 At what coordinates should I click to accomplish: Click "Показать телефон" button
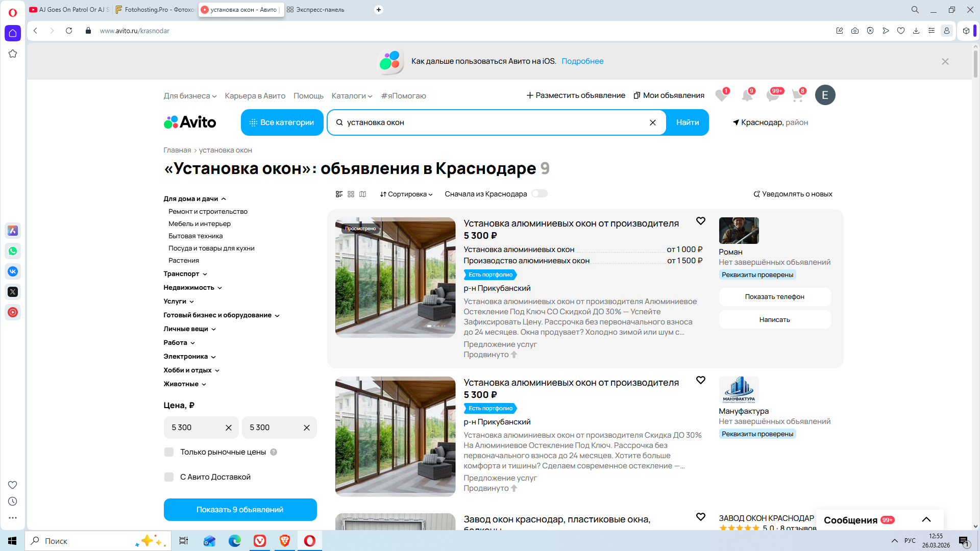774,297
